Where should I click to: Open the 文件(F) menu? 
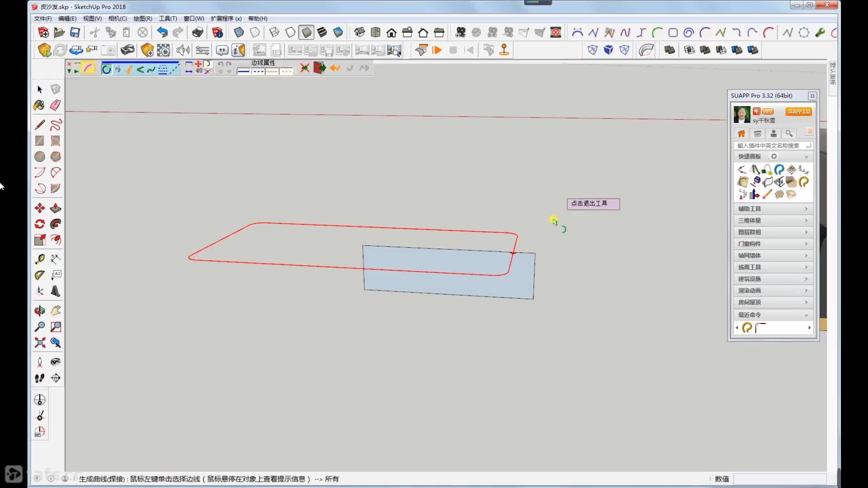[43, 19]
